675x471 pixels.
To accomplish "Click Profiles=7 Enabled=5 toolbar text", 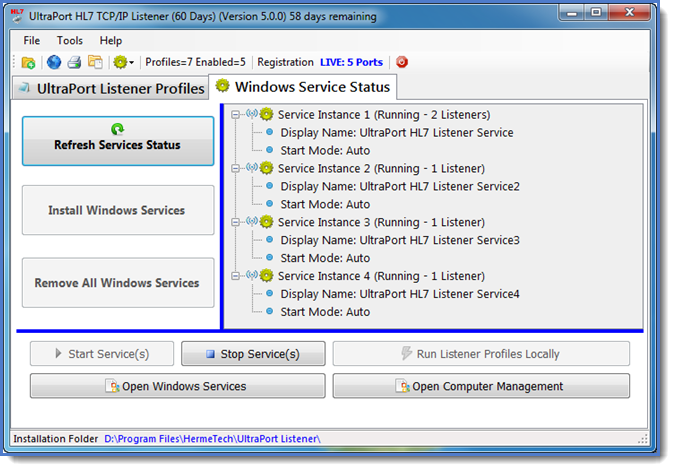I will [x=195, y=62].
